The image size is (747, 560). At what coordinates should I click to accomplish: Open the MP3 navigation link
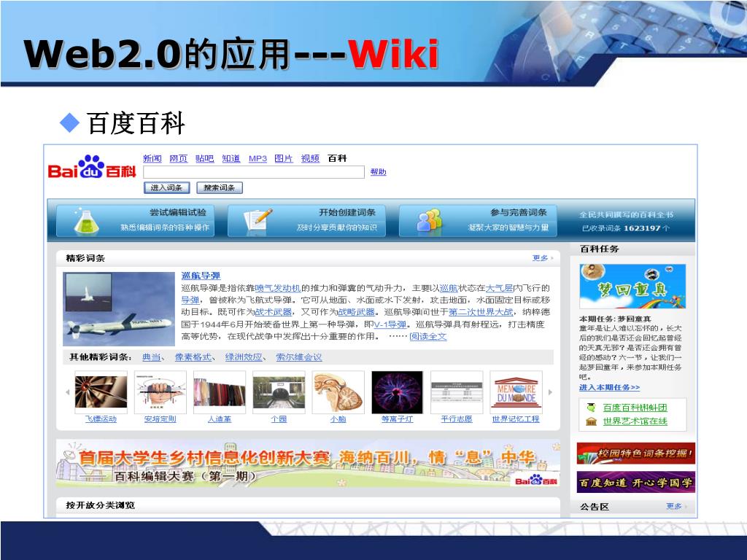(x=258, y=158)
